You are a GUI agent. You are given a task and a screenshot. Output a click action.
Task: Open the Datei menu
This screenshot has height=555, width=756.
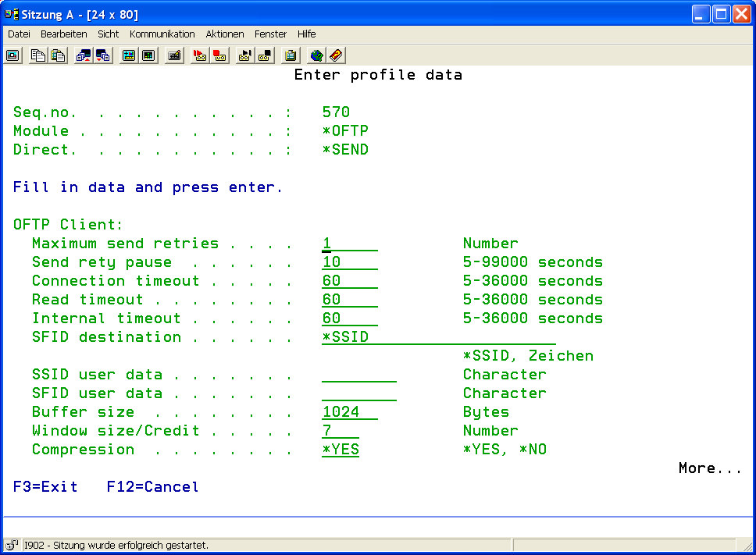[x=19, y=34]
